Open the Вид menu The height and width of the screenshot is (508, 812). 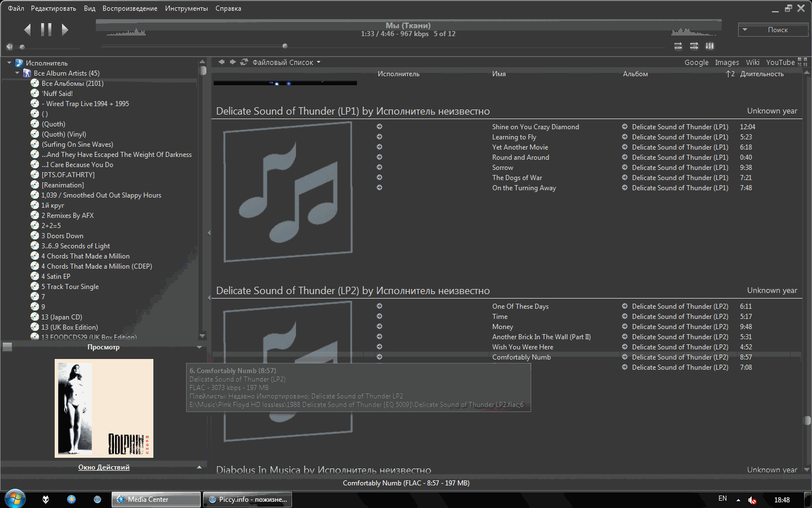click(x=90, y=8)
